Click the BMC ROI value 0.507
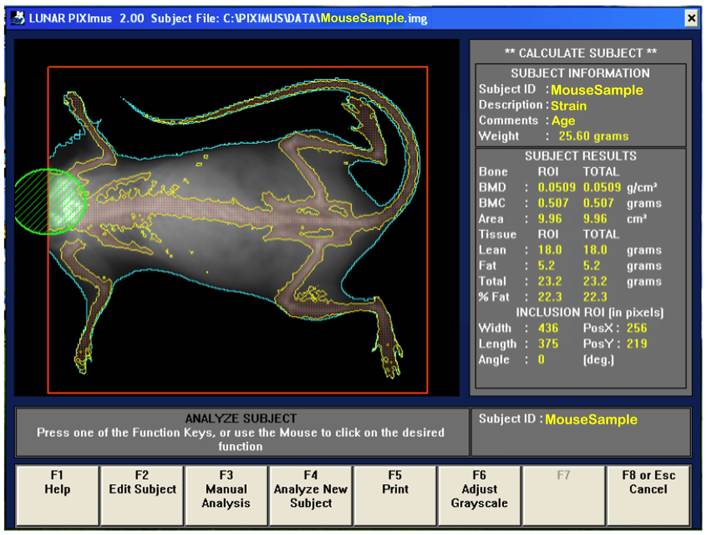Image resolution: width=708 pixels, height=535 pixels. (x=553, y=203)
